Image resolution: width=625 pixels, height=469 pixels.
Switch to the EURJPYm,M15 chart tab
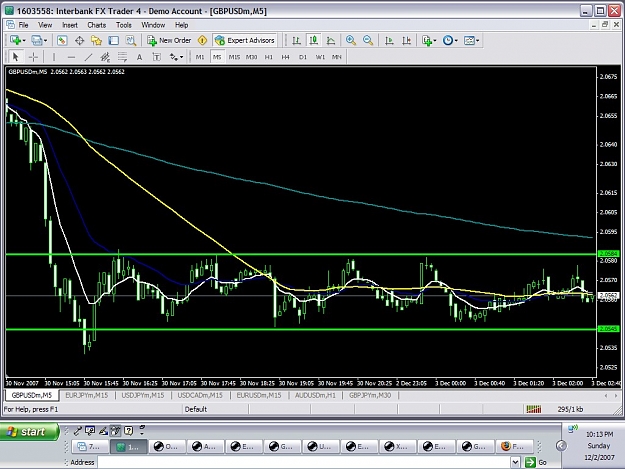[86, 395]
